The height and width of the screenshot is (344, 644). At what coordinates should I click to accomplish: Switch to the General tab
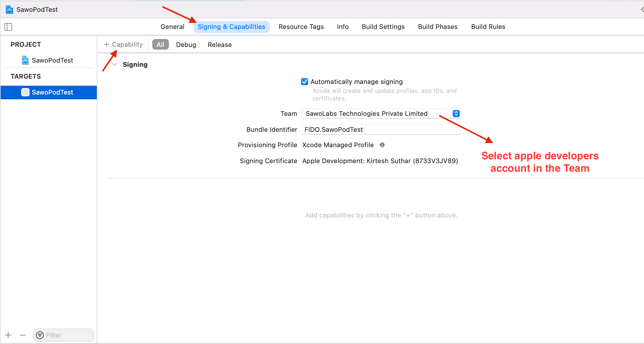coord(172,27)
